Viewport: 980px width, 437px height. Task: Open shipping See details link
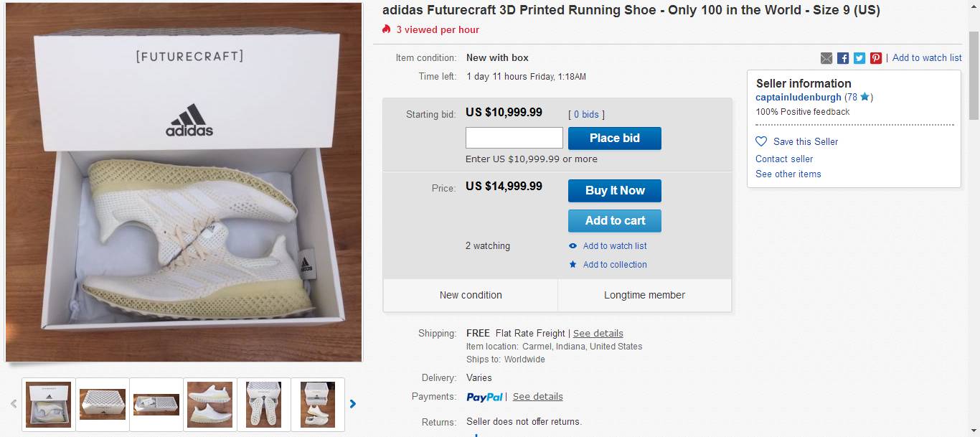click(x=598, y=334)
